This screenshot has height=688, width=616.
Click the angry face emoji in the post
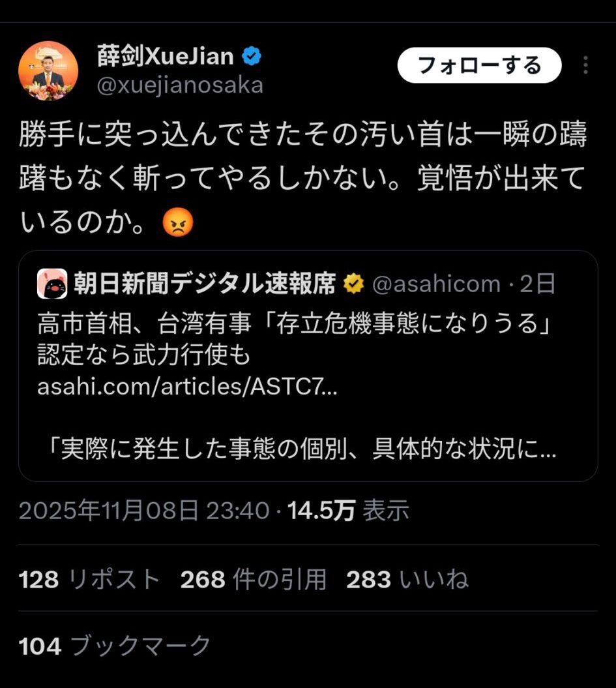(x=177, y=222)
